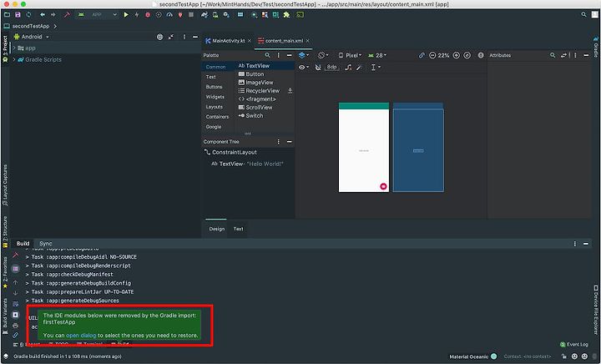Click the 8dp default margins button
Viewport: 601px width, 364px height.
pyautogui.click(x=331, y=68)
